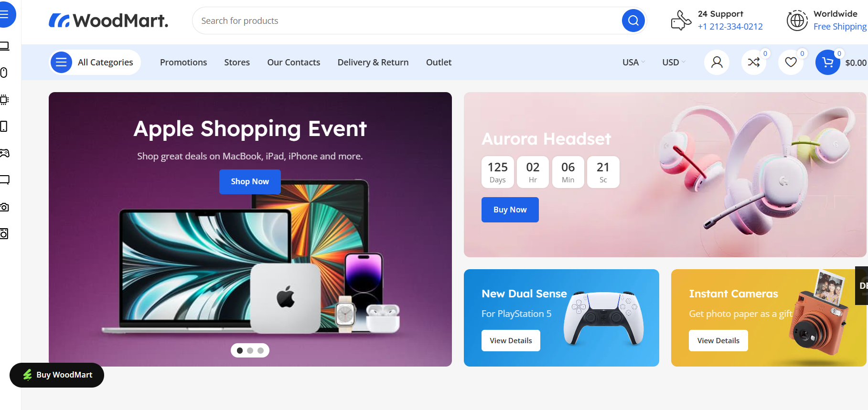Open the compare products shuffle icon
The height and width of the screenshot is (410, 868).
click(x=754, y=62)
